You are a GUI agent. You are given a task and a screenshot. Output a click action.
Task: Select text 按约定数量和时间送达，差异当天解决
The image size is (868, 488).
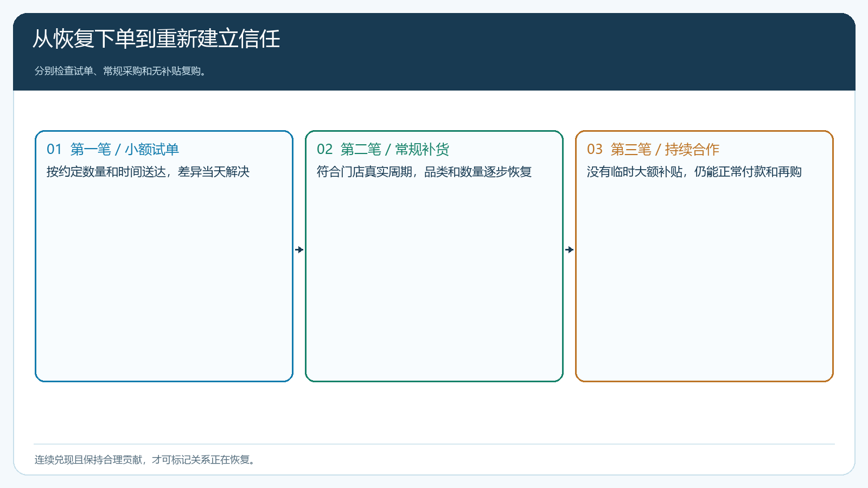148,172
